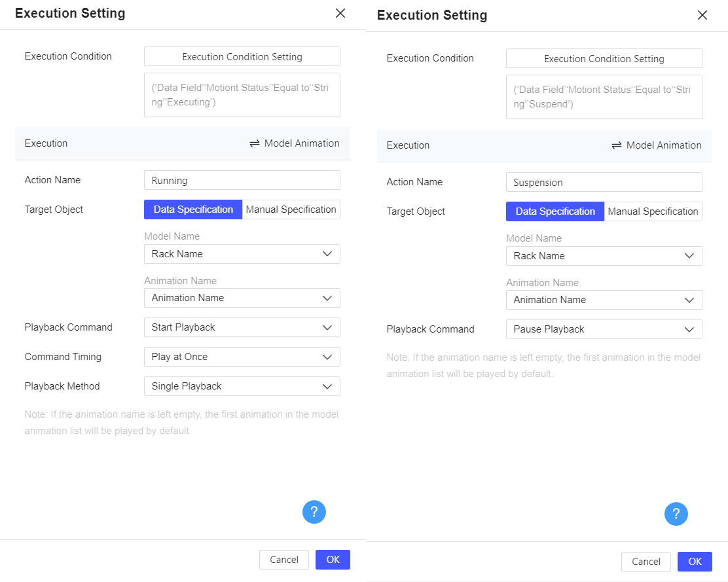Screen dimensions: 728x582
Task: Click the Command Timing label text
Action: pyautogui.click(x=63, y=357)
